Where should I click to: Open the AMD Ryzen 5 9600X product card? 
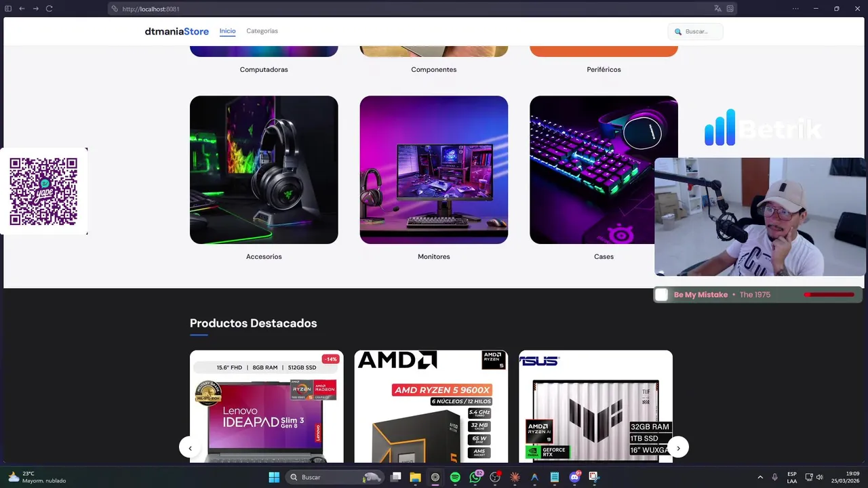point(431,407)
